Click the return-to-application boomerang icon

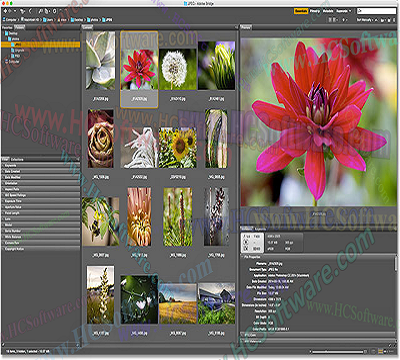pyautogui.click(x=30, y=11)
